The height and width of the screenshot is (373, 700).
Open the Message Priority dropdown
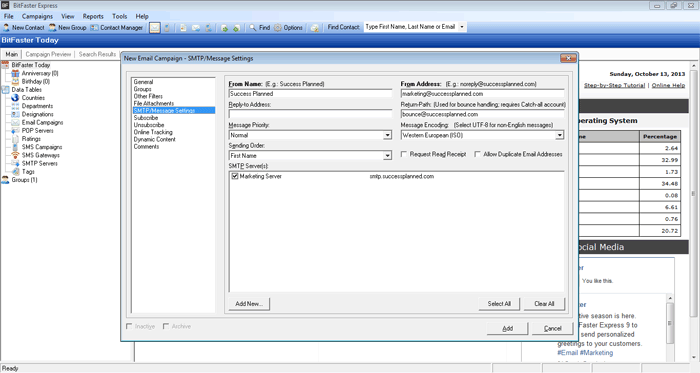coord(388,135)
